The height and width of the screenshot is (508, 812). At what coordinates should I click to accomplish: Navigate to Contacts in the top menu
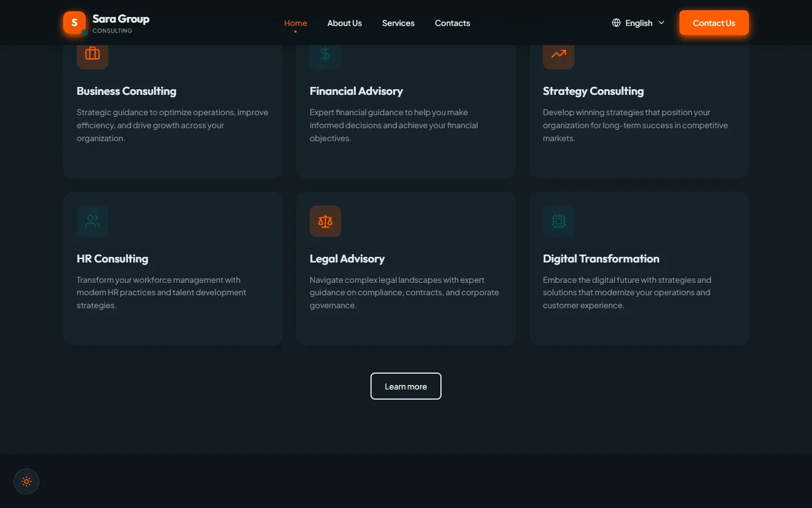pos(452,23)
